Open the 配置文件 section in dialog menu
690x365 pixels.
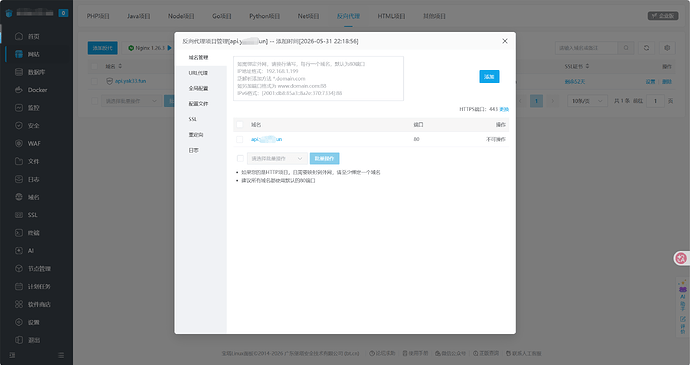tap(198, 104)
